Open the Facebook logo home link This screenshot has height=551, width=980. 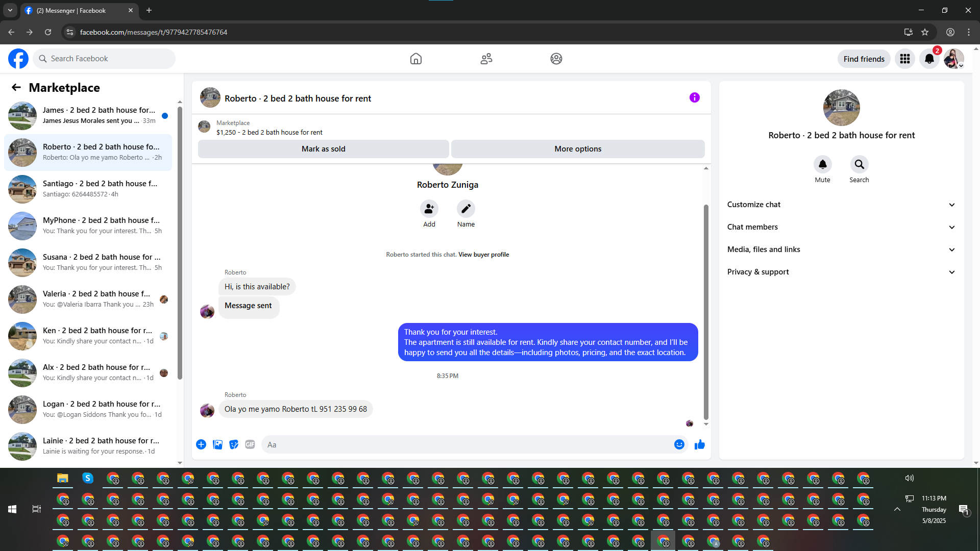pos(18,59)
